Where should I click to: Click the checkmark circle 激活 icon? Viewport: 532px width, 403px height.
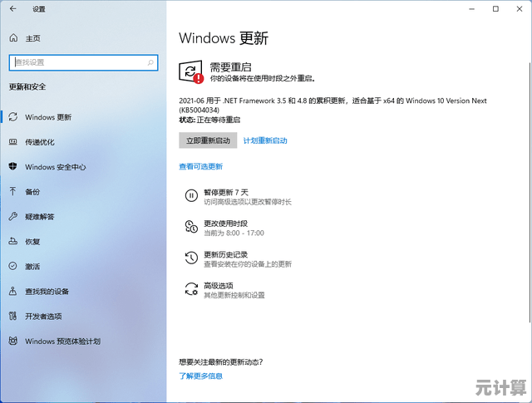pyautogui.click(x=12, y=266)
